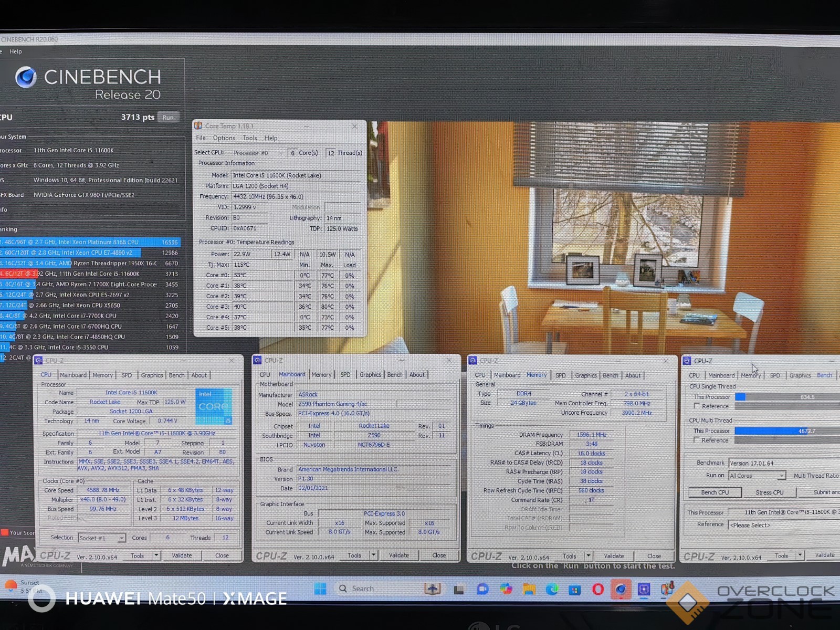Viewport: 840px width, 630px height.
Task: Open CPU tab in CPU-Z Mainboard window
Action: tap(265, 375)
